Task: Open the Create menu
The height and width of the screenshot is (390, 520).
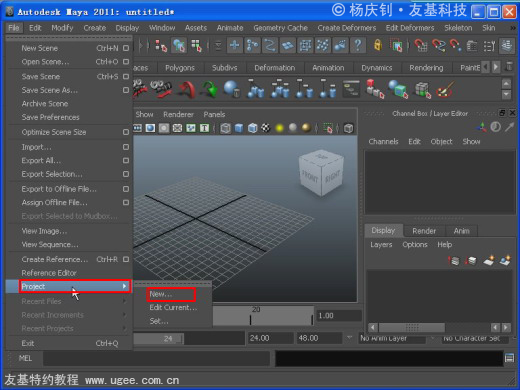Action: [x=95, y=28]
